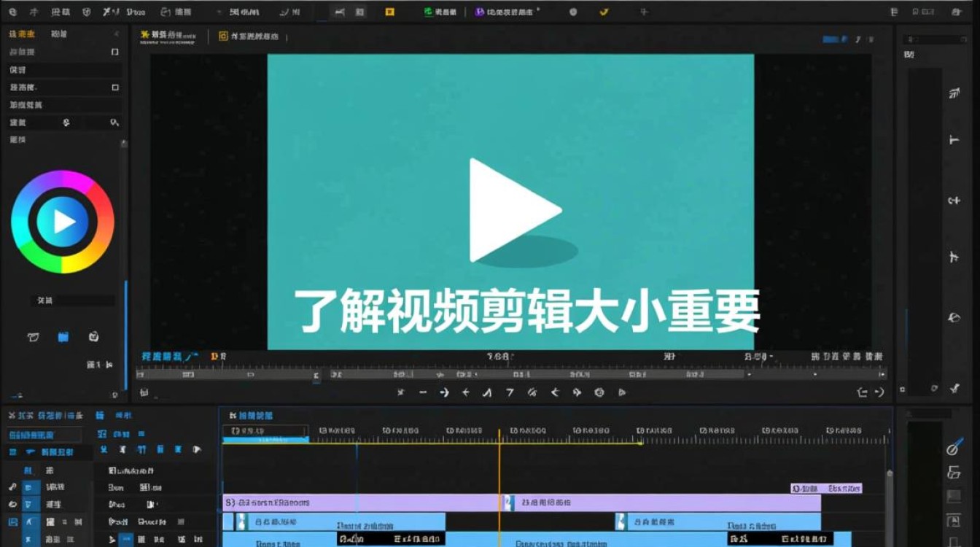Click the T text tool in right sidebar
980x547 pixels.
coord(954,139)
